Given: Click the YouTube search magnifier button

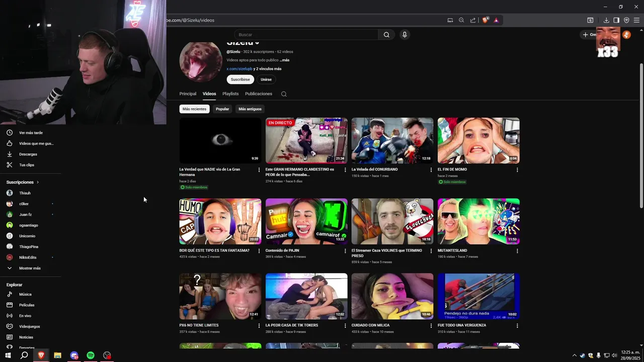Looking at the screenshot, I should click(386, 35).
